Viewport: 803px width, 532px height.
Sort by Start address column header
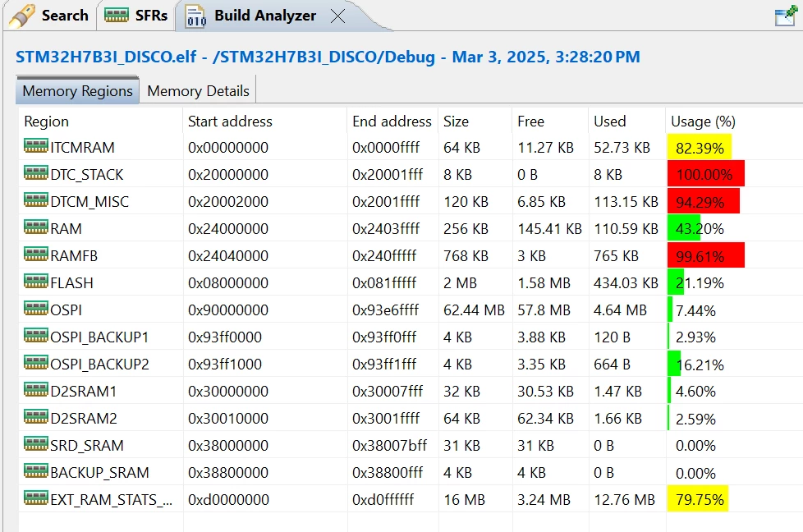[x=230, y=122]
